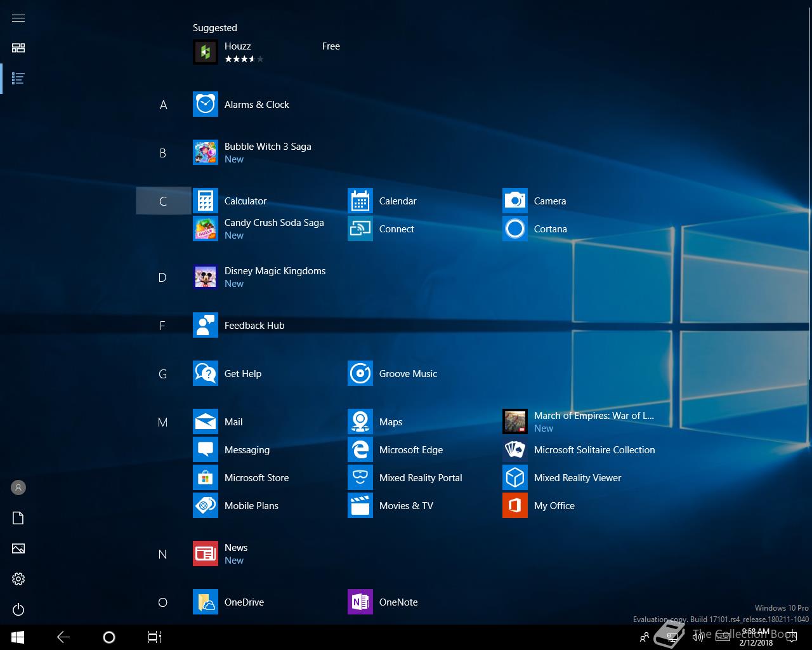Launch Mixed Reality Portal icon
Screen dimensions: 812x650
[x=360, y=477]
